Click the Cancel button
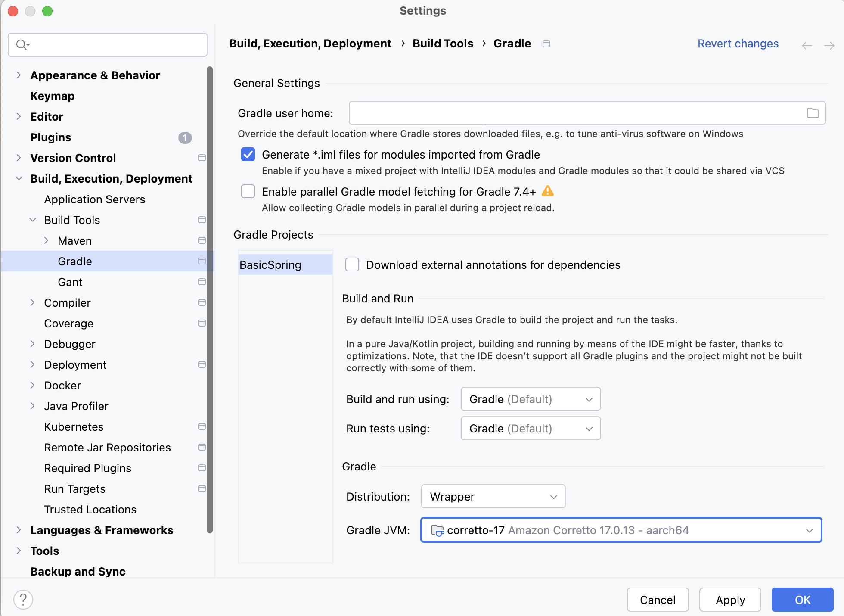844x616 pixels. point(658,600)
